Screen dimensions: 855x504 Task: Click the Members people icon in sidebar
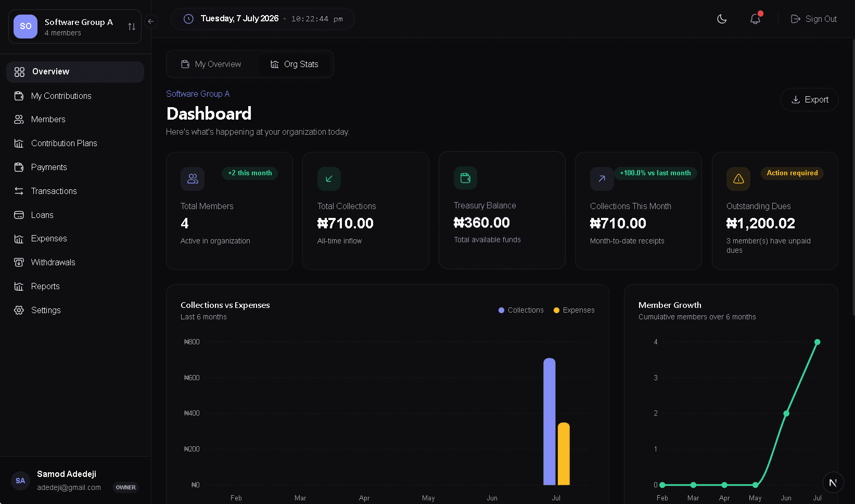19,119
